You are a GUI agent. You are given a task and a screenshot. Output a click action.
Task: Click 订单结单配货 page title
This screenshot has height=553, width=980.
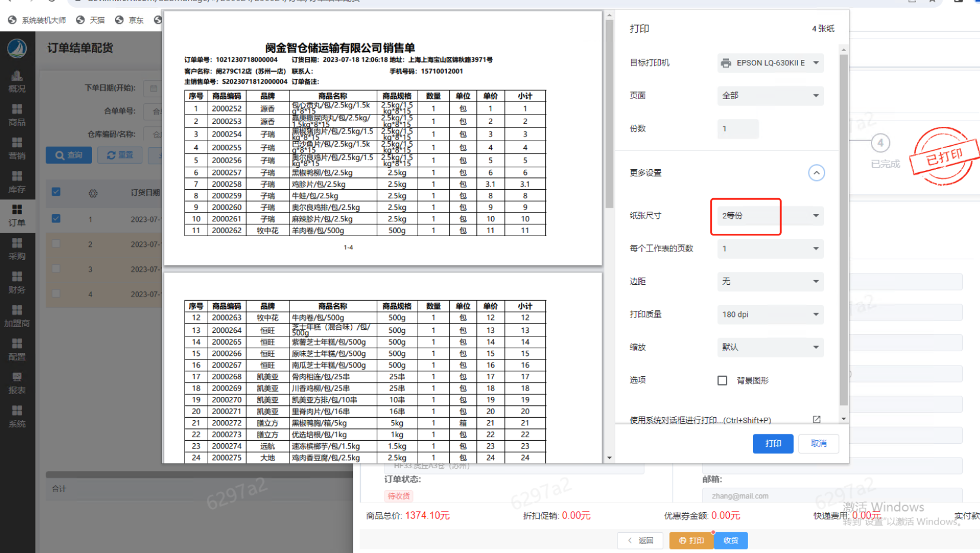pos(80,48)
